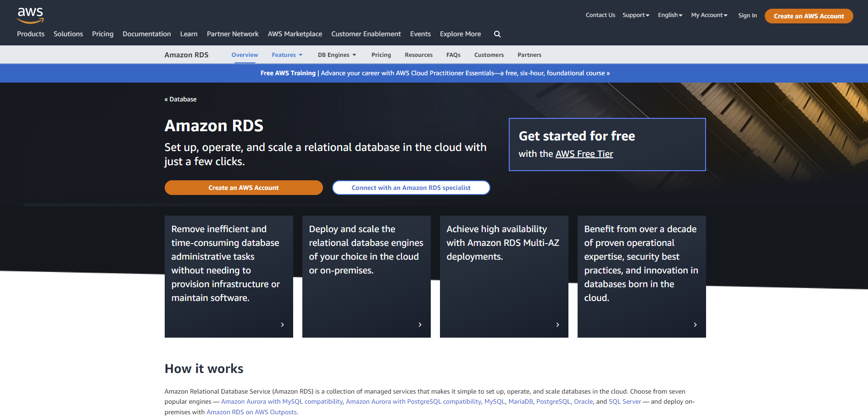Image resolution: width=868 pixels, height=417 pixels.
Task: Click the AWS logo in the header
Action: 30,15
